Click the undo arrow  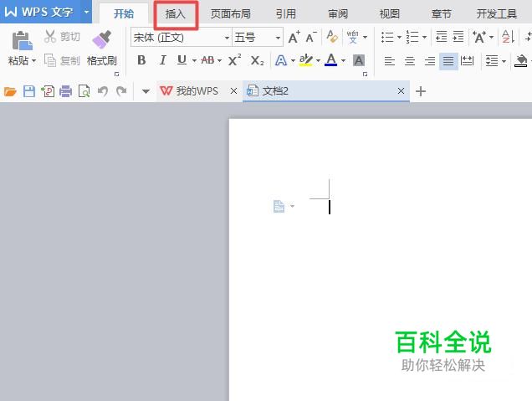103,91
